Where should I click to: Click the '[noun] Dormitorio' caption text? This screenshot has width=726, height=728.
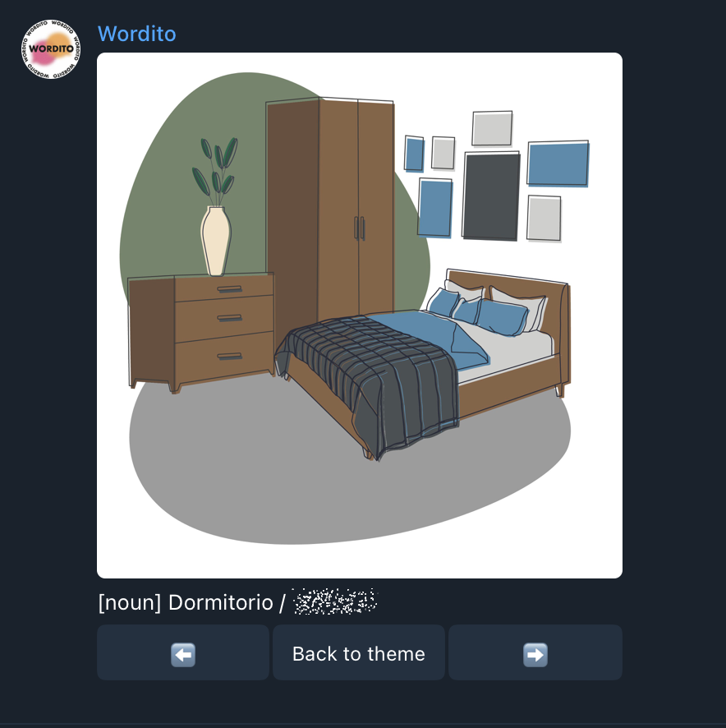click(186, 602)
